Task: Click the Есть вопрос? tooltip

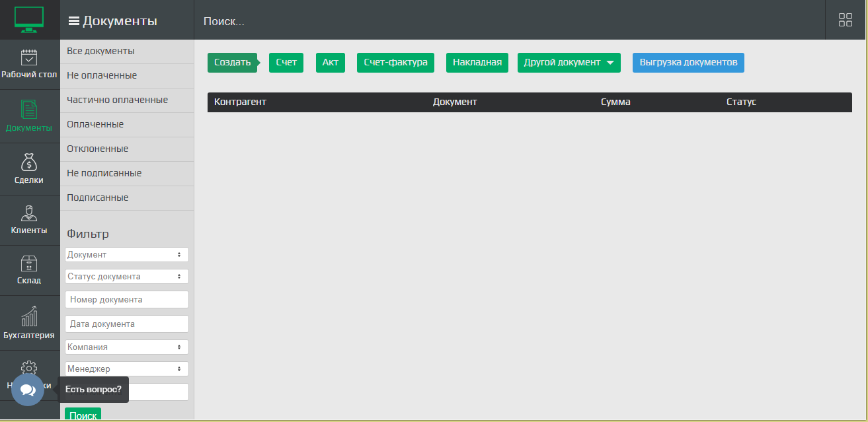Action: click(x=93, y=390)
